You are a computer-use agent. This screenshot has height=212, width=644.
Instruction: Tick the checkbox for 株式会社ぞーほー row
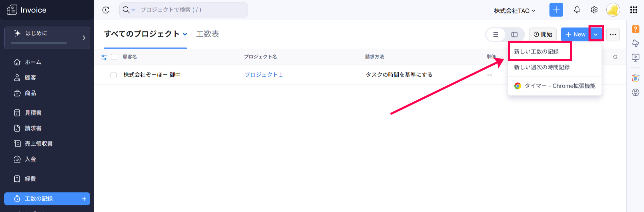point(114,75)
